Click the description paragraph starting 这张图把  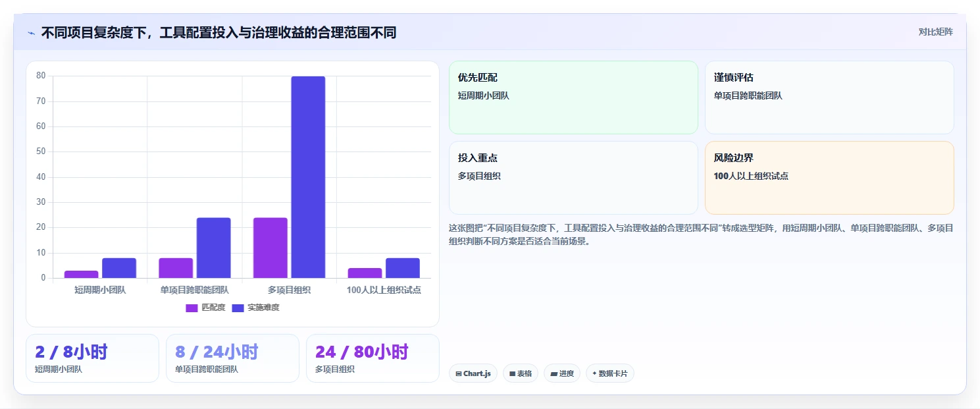[x=701, y=234]
